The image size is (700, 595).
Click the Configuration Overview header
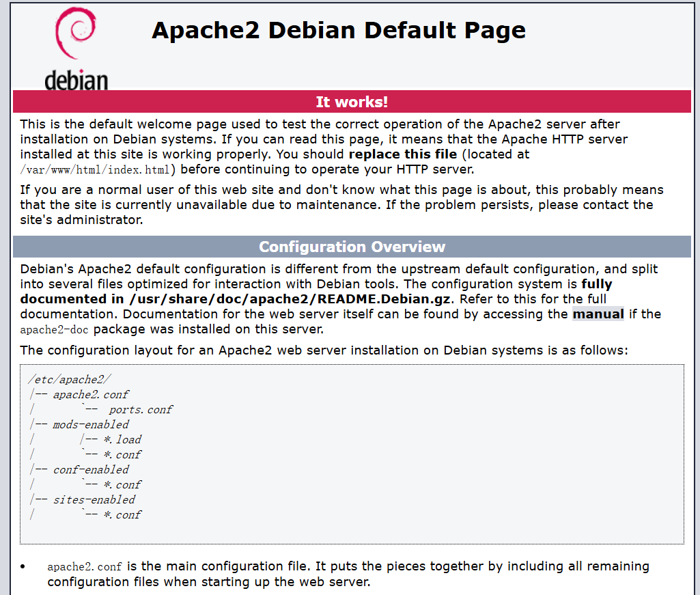[x=352, y=247]
